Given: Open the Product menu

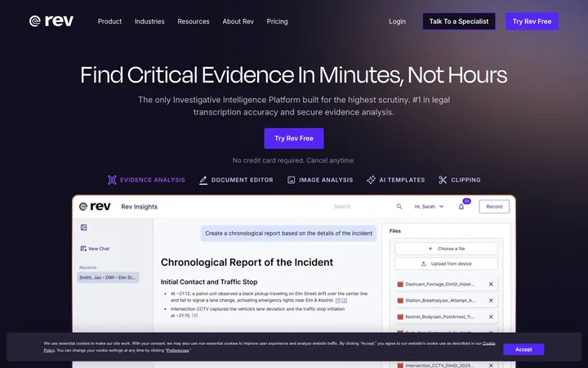Looking at the screenshot, I should click(109, 21).
